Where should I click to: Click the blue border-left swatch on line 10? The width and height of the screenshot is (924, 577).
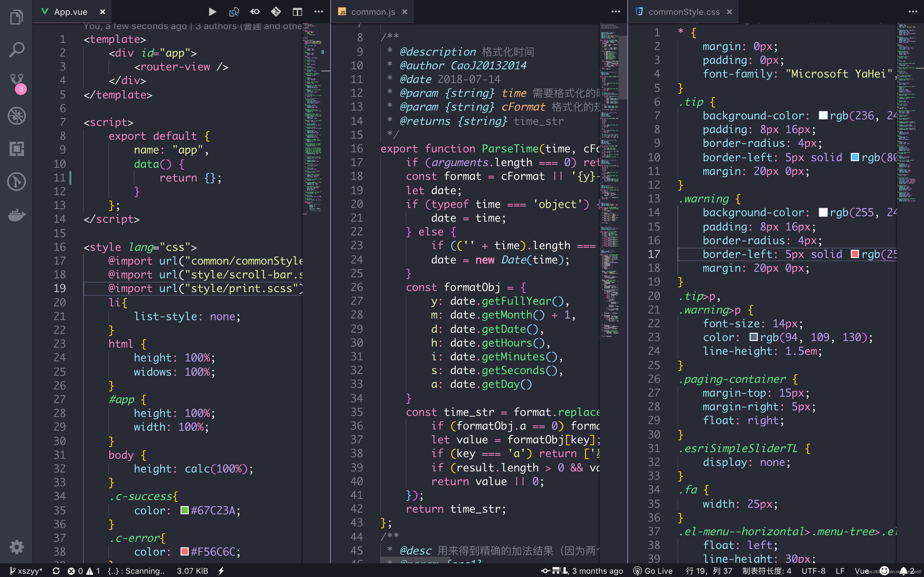coord(855,157)
